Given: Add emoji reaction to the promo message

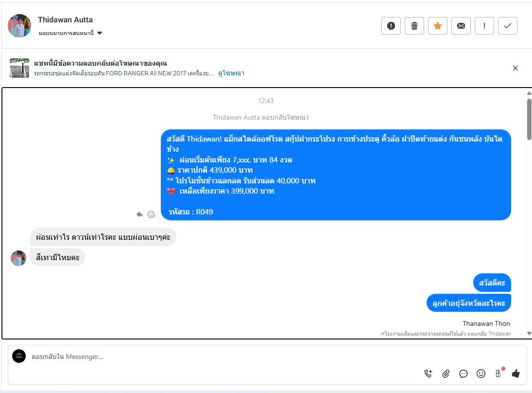Looking at the screenshot, I should [151, 214].
